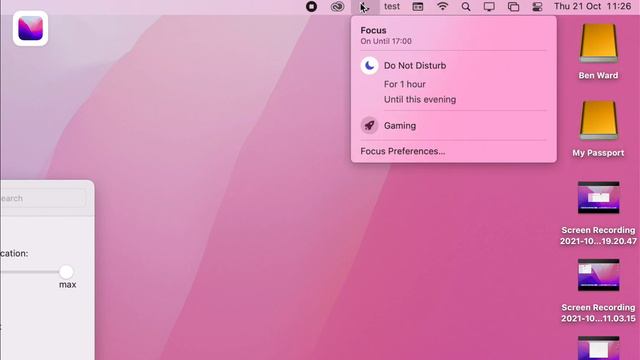The width and height of the screenshot is (640, 360).
Task: Click the 'On Until 17:00' status text
Action: 386,41
